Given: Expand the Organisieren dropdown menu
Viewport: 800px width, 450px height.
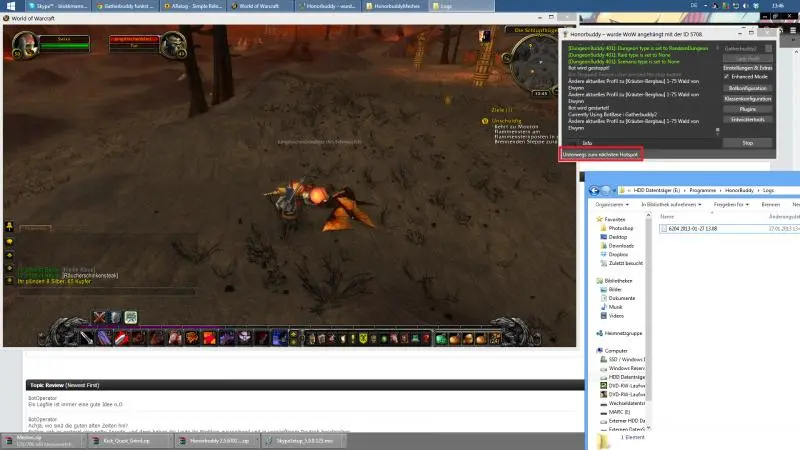Looking at the screenshot, I should click(617, 204).
